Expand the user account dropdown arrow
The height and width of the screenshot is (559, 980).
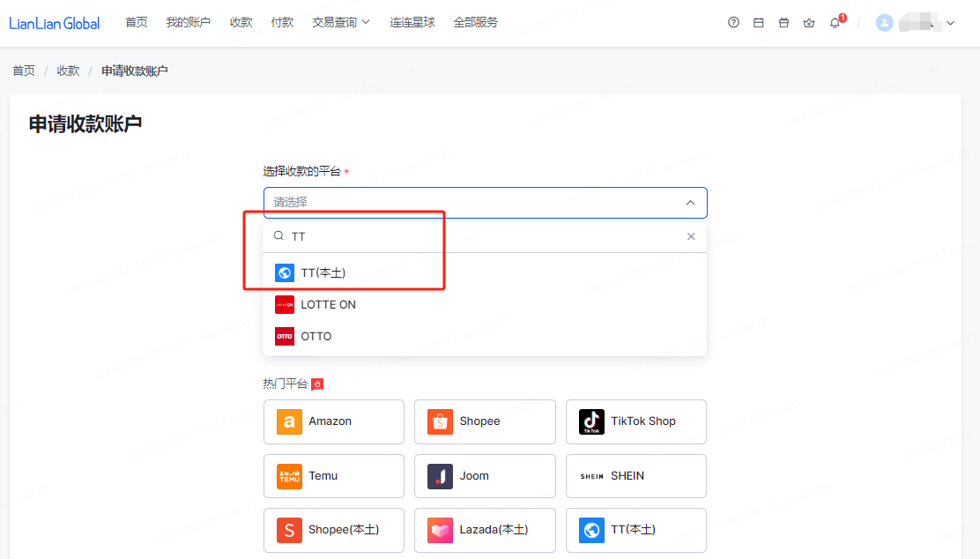950,23
